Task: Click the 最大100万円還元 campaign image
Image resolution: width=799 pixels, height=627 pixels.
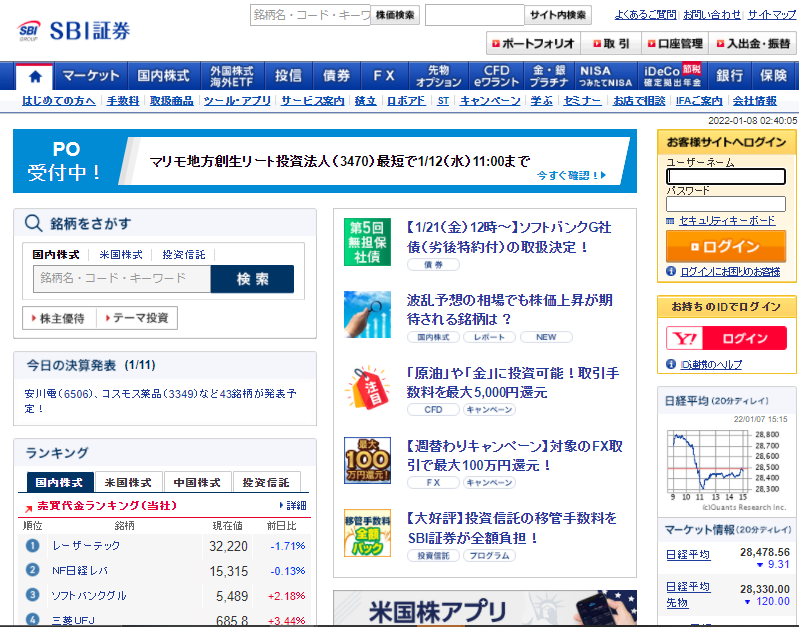Action: 367,460
